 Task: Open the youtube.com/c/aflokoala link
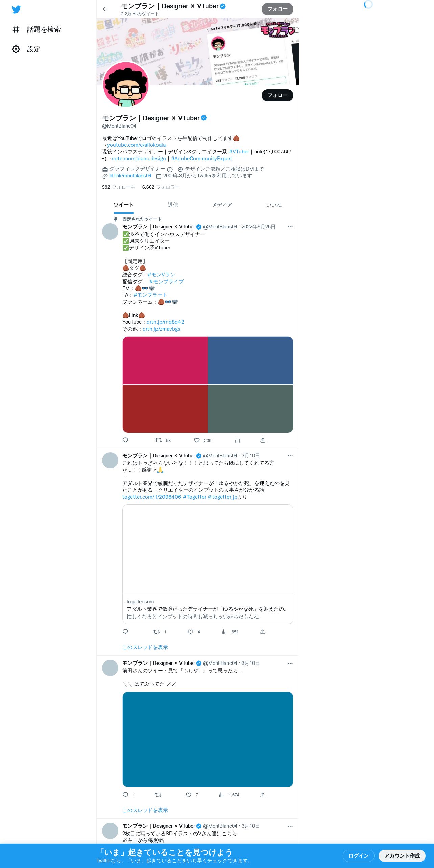[136, 145]
